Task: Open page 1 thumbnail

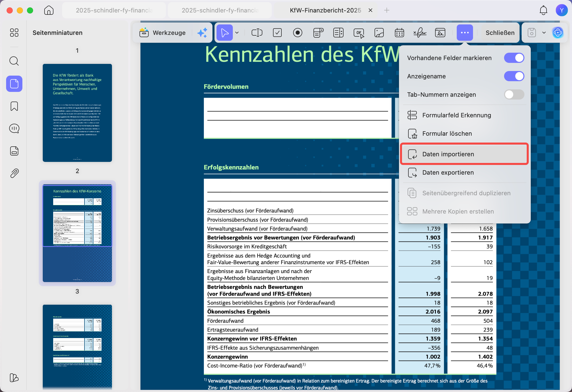Action: point(77,113)
